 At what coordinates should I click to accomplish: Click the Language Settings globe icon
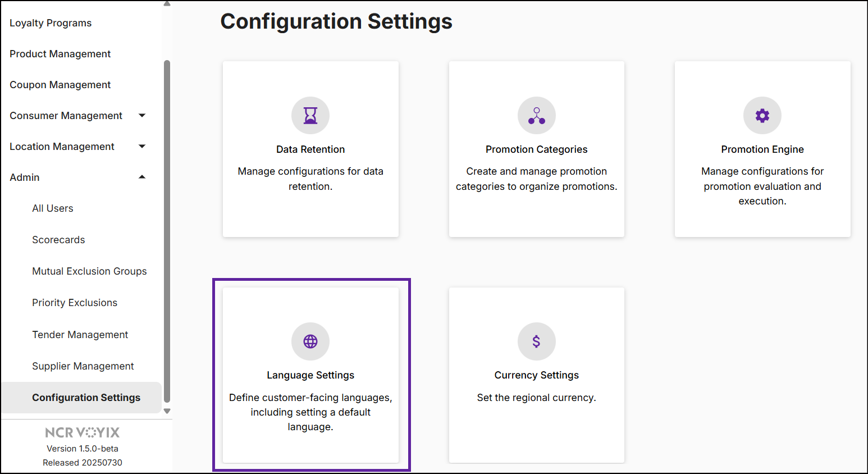pyautogui.click(x=310, y=341)
